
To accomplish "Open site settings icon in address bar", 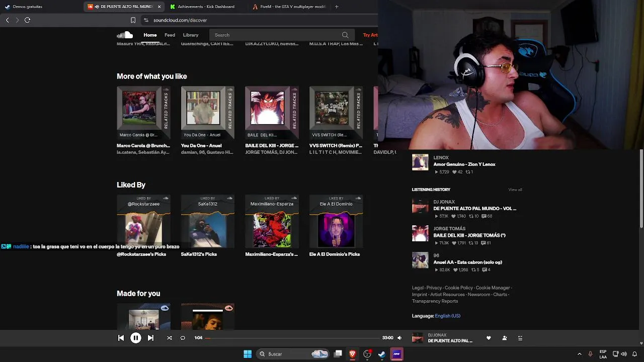I will (146, 20).
